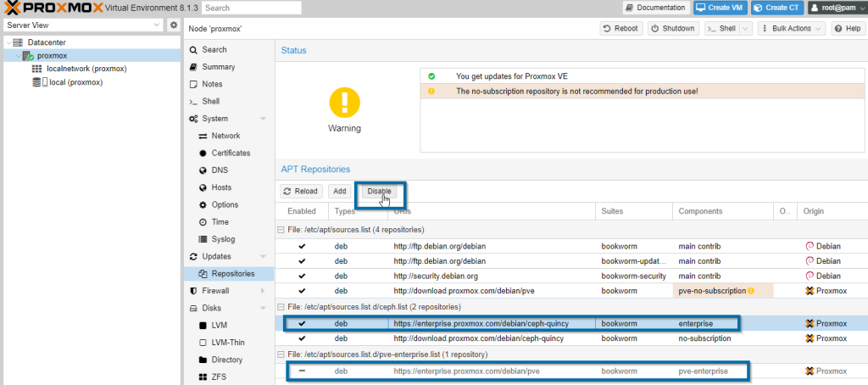Image resolution: width=868 pixels, height=385 pixels.
Task: Collapse the pve-enterprise.list file group
Action: click(280, 354)
